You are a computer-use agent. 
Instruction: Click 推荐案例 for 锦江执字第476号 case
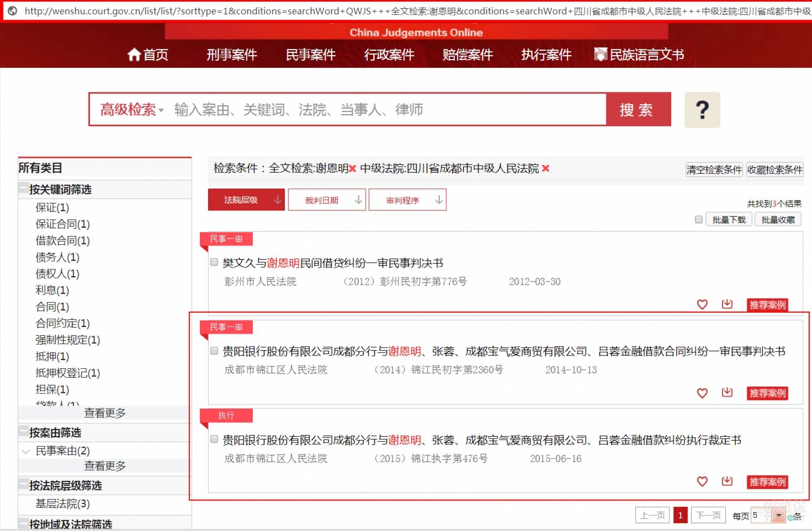tap(767, 482)
